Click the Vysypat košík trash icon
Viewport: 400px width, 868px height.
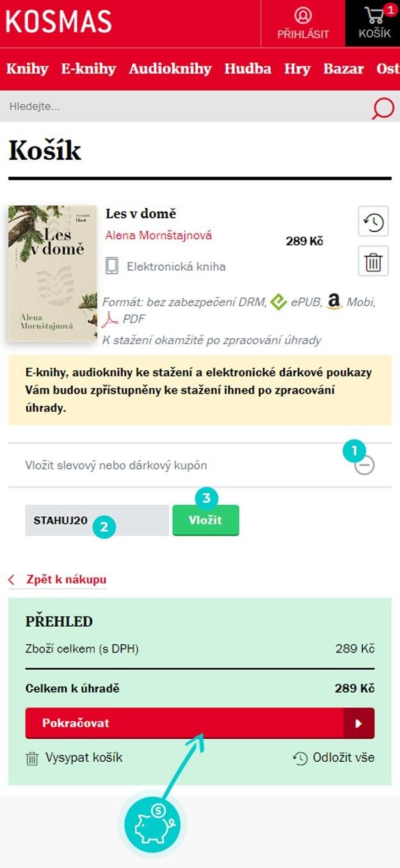pyautogui.click(x=32, y=759)
